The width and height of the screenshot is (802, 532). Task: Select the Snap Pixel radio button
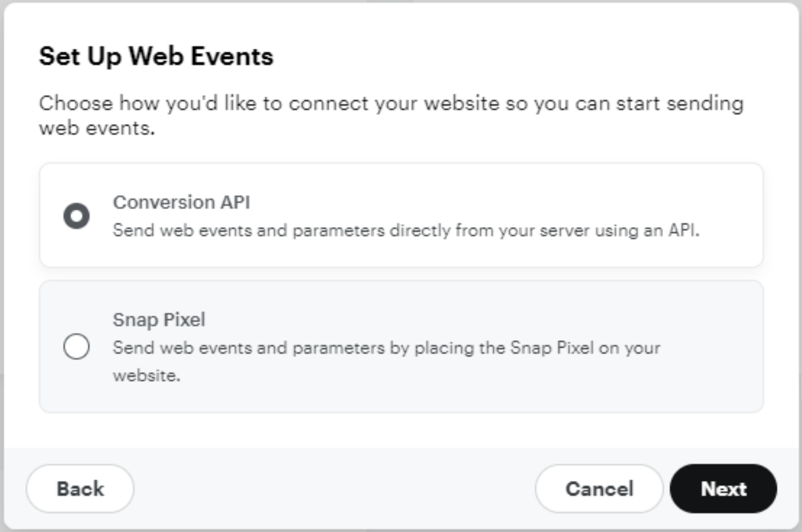pos(76,347)
